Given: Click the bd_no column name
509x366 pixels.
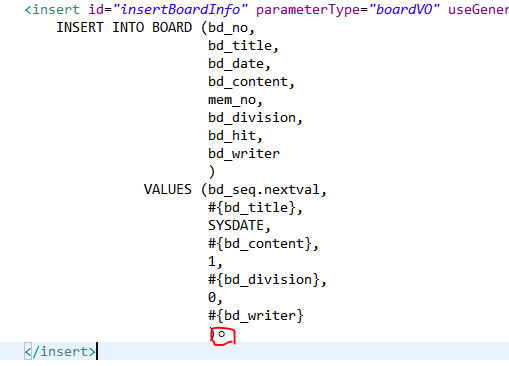Looking at the screenshot, I should coord(228,28).
